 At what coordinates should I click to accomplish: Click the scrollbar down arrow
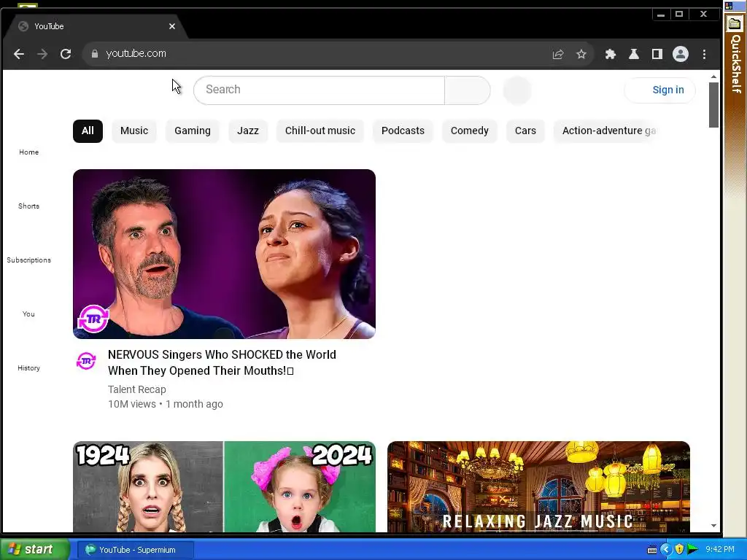tap(713, 526)
